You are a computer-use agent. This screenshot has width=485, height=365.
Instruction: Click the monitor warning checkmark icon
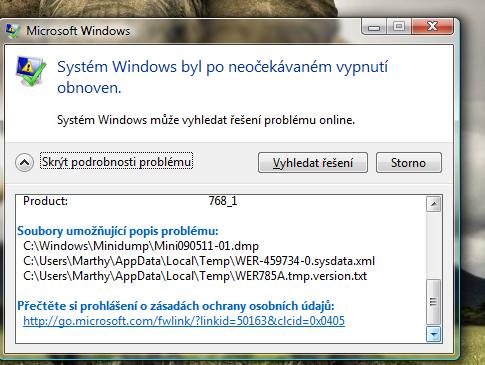[31, 71]
